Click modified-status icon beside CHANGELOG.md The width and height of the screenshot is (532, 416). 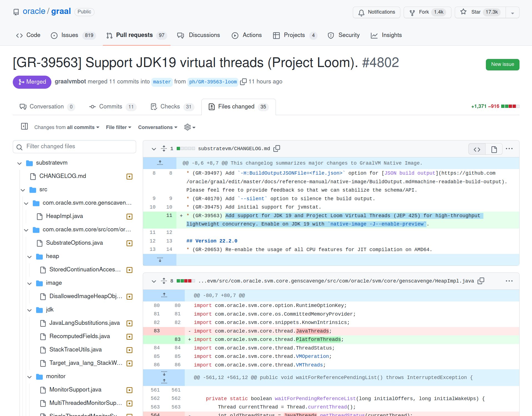click(129, 177)
